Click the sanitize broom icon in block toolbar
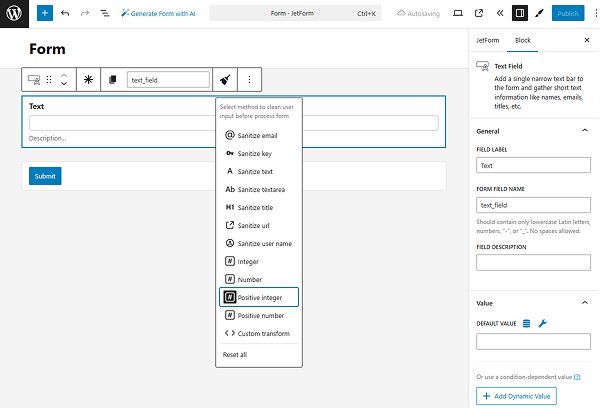600x408 pixels. [225, 79]
